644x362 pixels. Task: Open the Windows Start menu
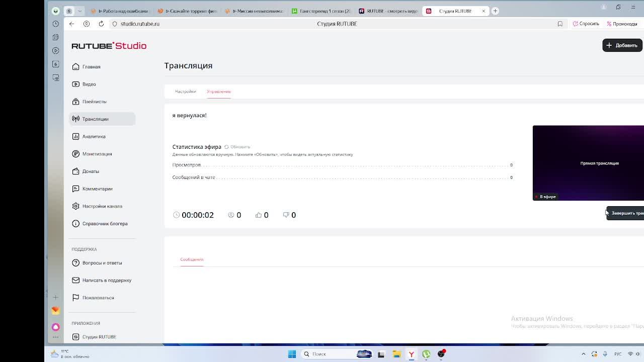pyautogui.click(x=292, y=354)
